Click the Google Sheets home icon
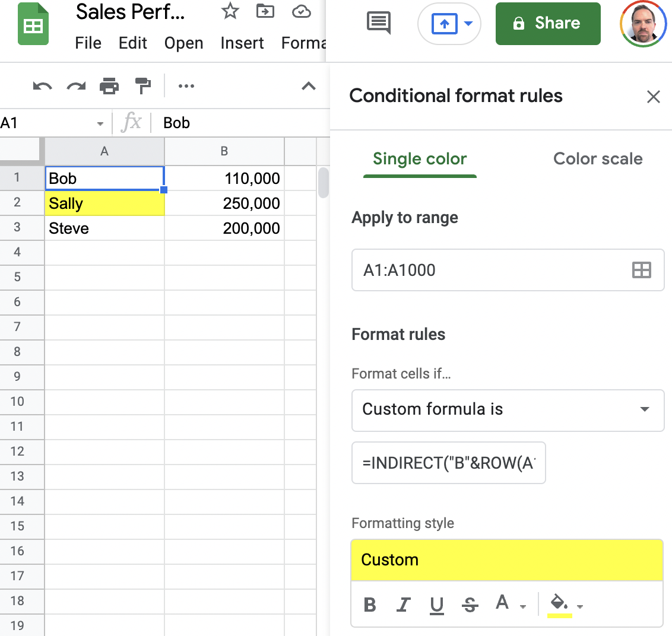Screen dimensions: 672x636 click(33, 24)
